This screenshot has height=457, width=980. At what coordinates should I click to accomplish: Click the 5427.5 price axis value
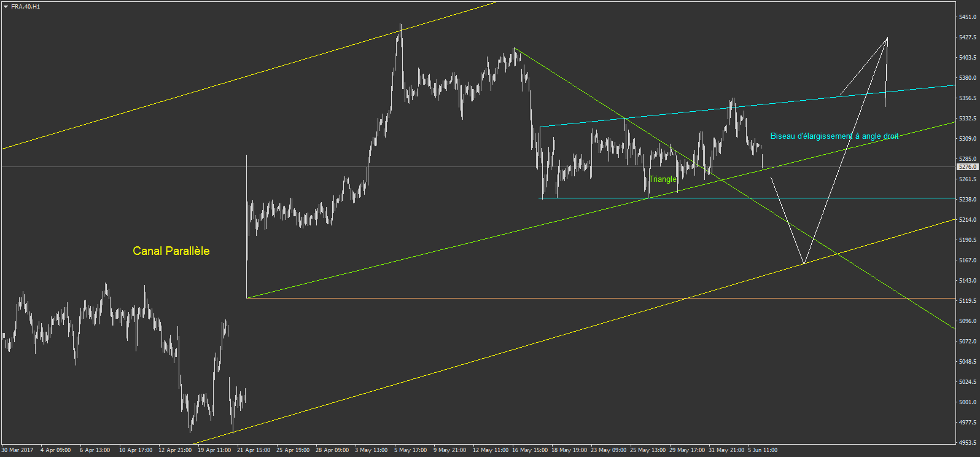(968, 37)
